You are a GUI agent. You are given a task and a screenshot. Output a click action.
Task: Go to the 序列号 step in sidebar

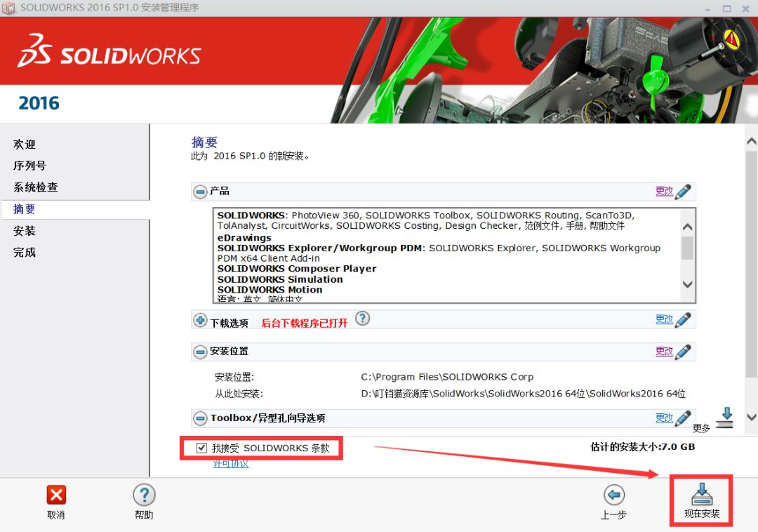(x=30, y=166)
